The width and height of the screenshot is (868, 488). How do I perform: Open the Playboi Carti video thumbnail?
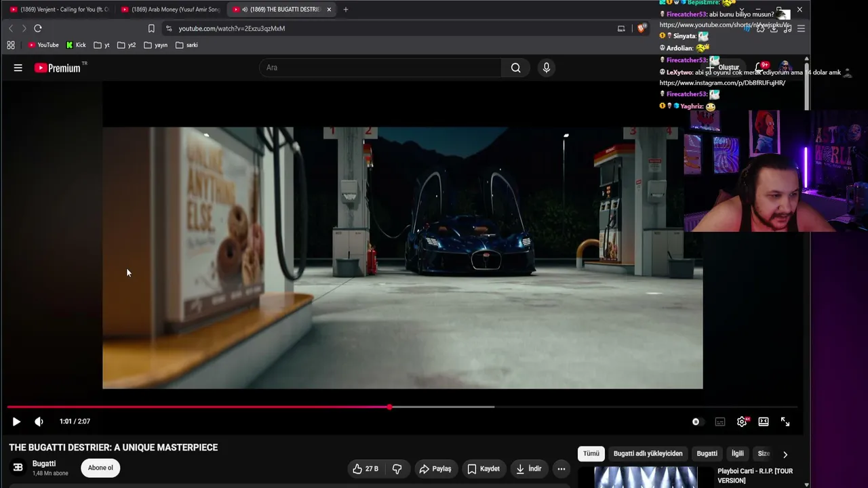[x=646, y=477]
